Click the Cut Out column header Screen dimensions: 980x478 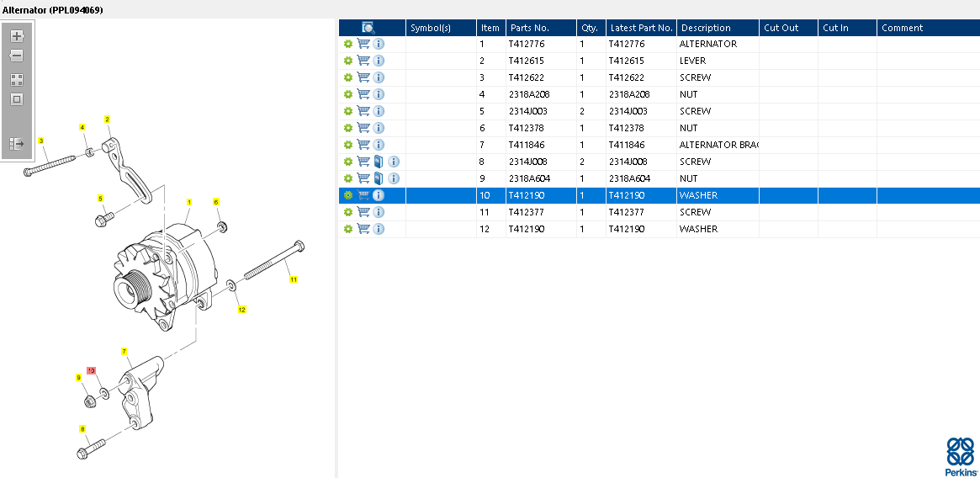point(789,28)
